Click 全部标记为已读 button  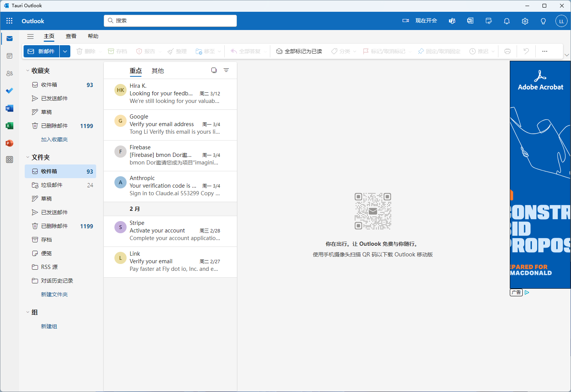pos(299,51)
